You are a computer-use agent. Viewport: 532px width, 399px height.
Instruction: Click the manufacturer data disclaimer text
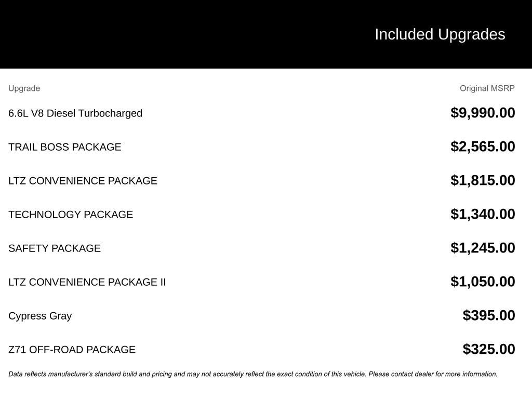click(x=253, y=374)
